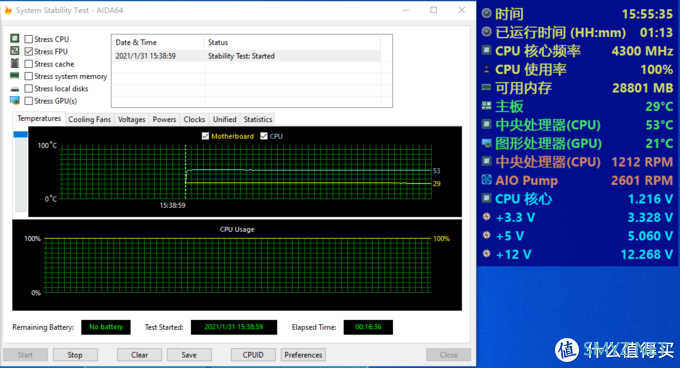Viewport: 680px width, 368px height.
Task: Stop the stability test
Action: [x=75, y=355]
